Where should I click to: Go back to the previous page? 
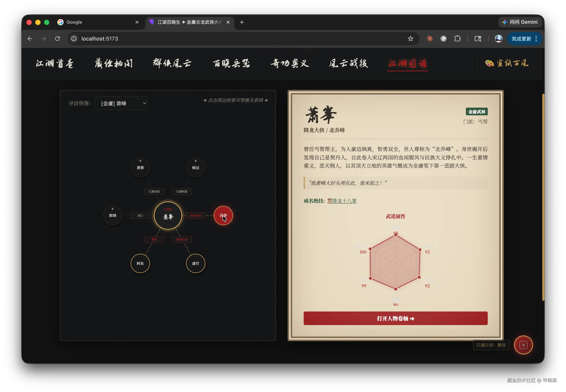[x=30, y=39]
